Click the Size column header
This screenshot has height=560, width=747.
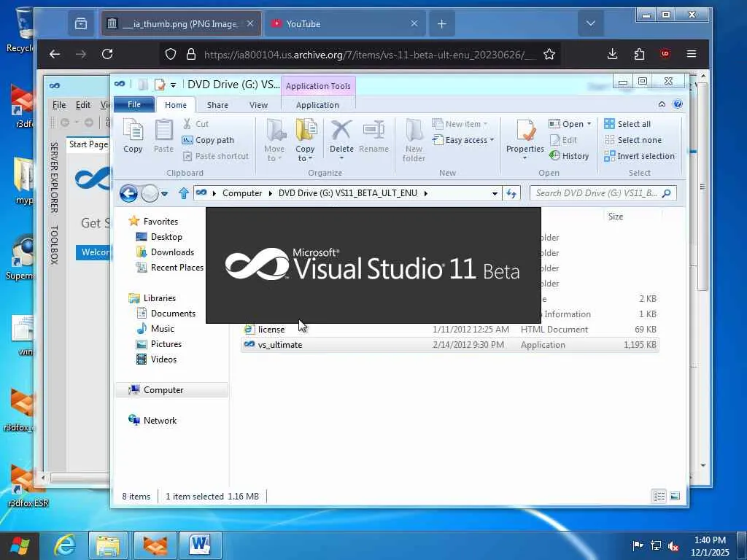tap(634, 217)
